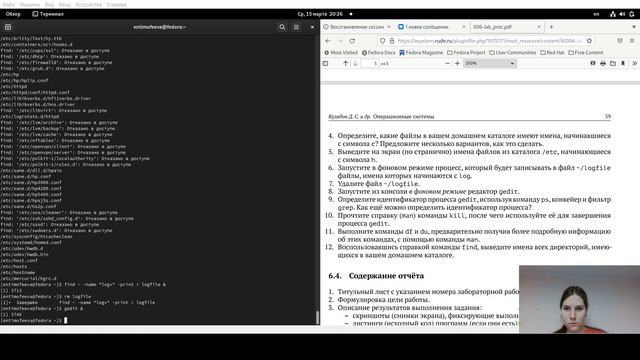Click the terminal line 'gedit &'
This screenshot has height=360, width=640.
click(x=42, y=309)
